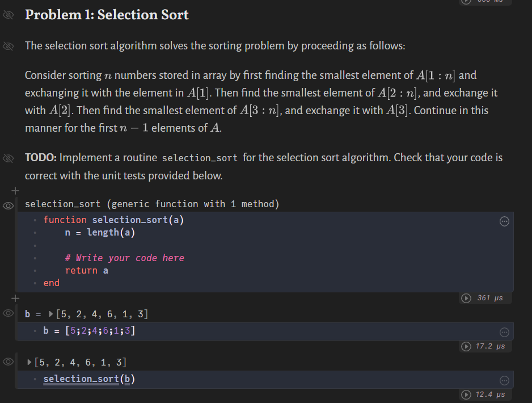Show code for the TODO instructions cell
The image size is (532, 403).
9,158
